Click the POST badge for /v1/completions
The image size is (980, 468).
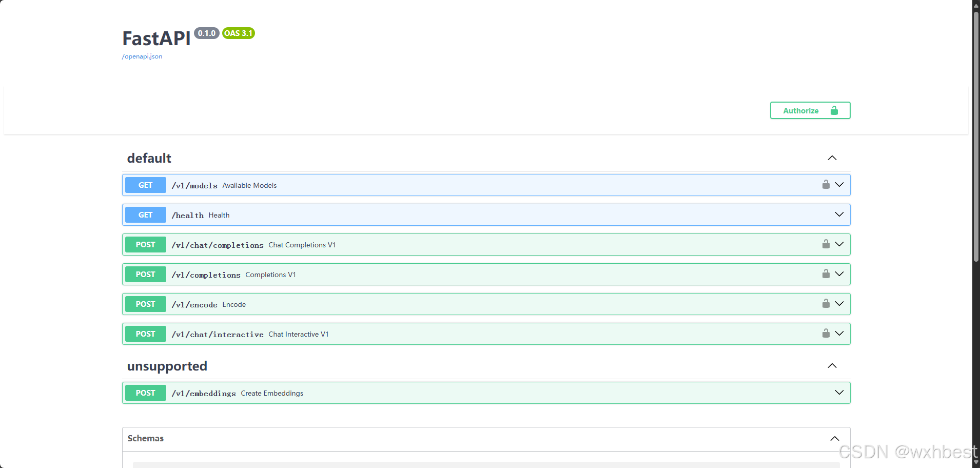tap(146, 275)
